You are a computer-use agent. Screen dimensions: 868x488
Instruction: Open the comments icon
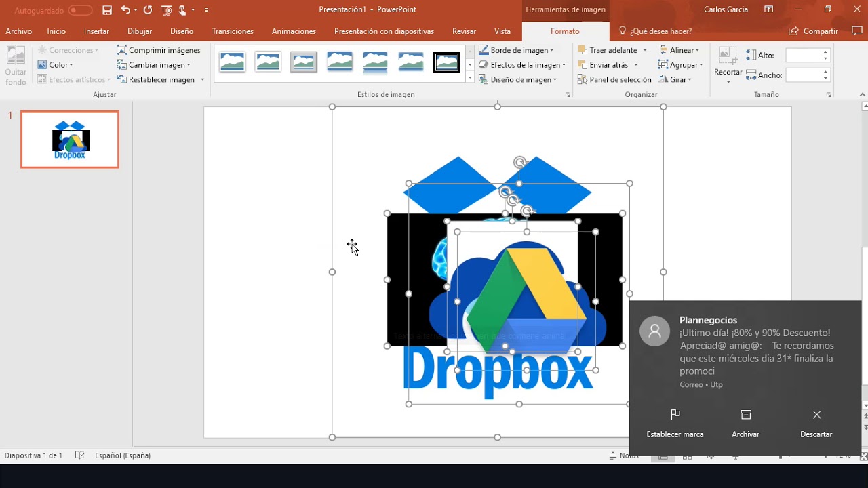[x=856, y=31]
